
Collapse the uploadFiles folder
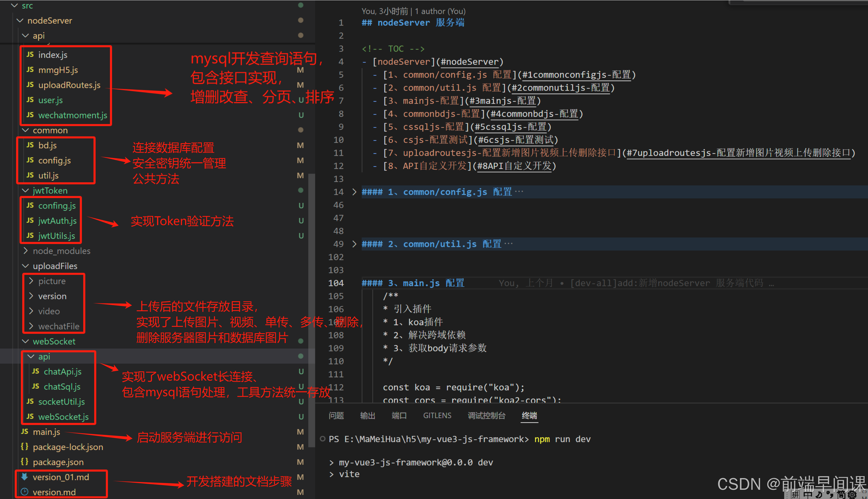point(55,266)
